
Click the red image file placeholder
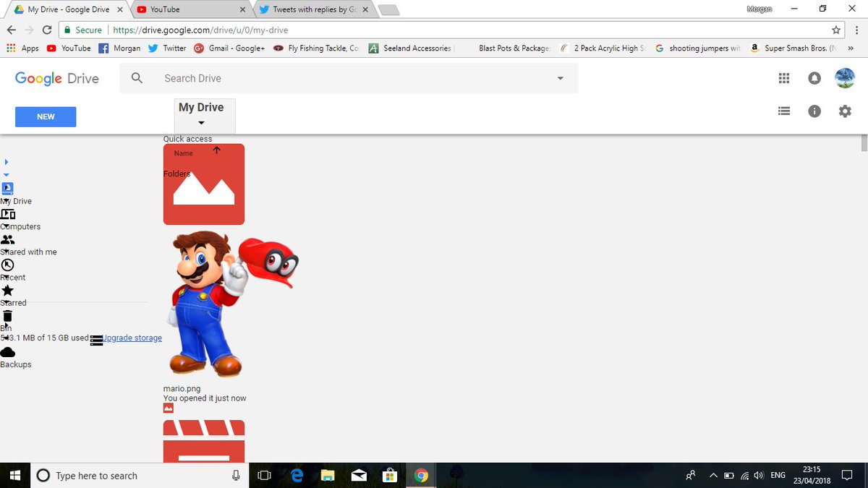coord(204,184)
